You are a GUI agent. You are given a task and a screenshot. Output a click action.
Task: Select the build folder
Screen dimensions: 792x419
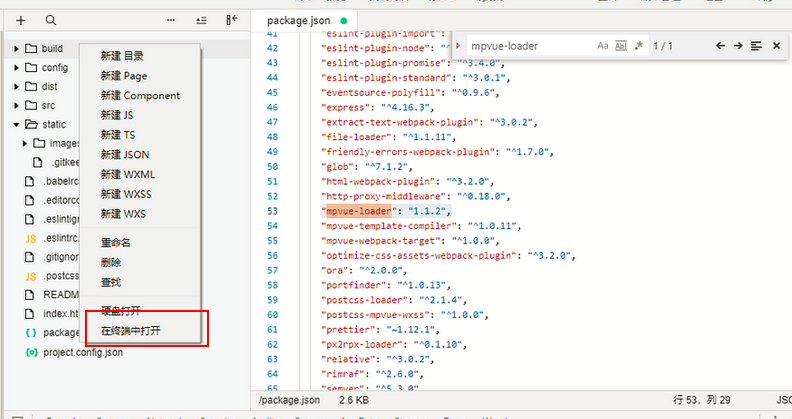52,48
